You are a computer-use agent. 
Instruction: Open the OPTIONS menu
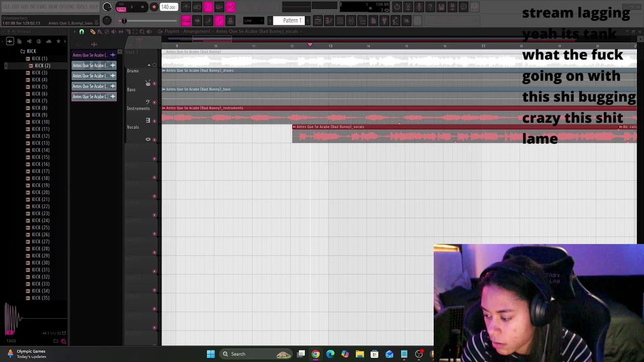pos(67,7)
